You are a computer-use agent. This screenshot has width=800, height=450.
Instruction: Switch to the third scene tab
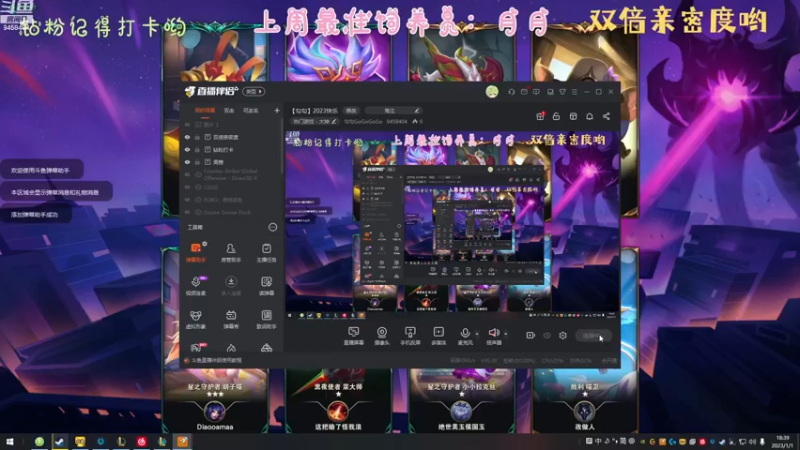click(251, 111)
